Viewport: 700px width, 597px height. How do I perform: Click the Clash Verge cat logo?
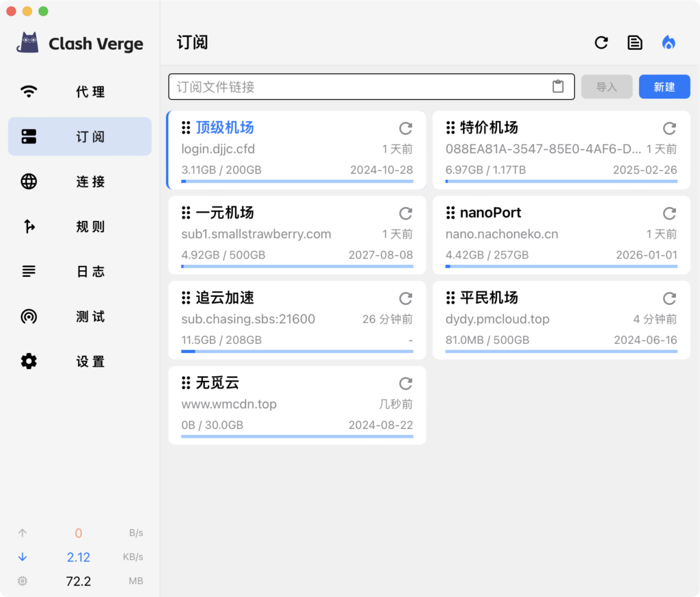pyautogui.click(x=27, y=43)
